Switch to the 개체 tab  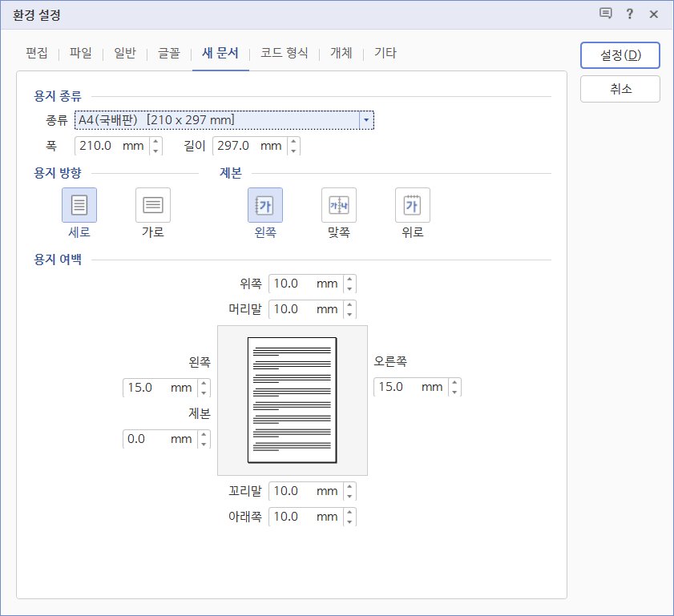pyautogui.click(x=341, y=53)
